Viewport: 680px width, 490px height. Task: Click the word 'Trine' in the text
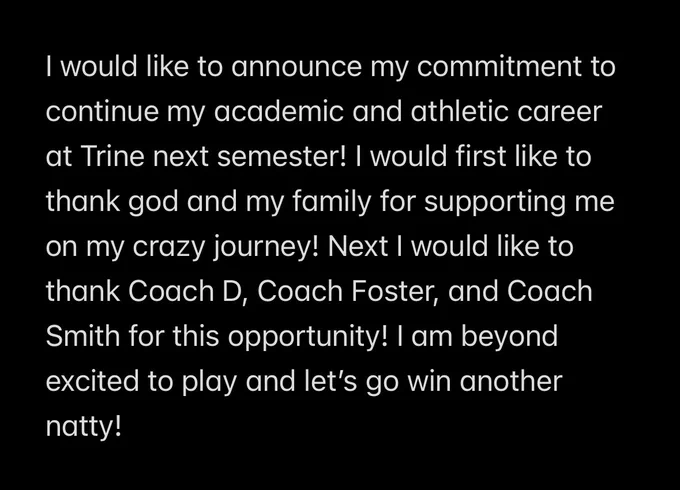point(112,156)
